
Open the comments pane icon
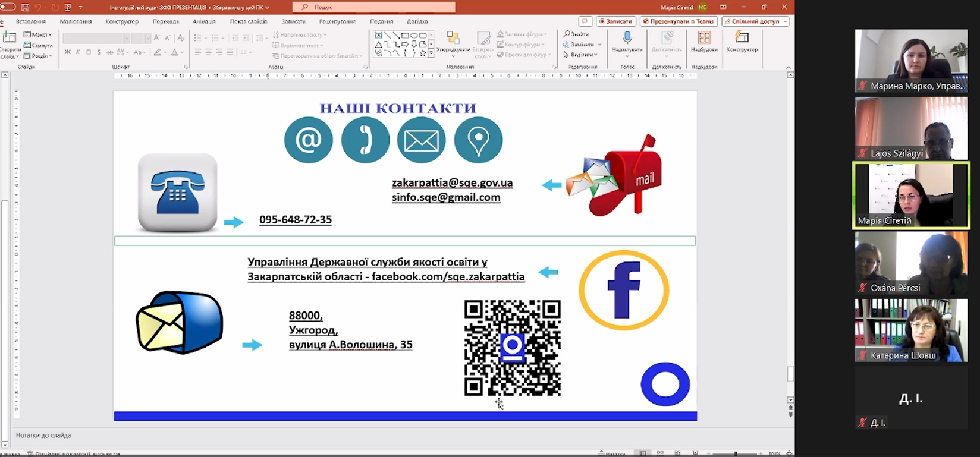[585, 21]
